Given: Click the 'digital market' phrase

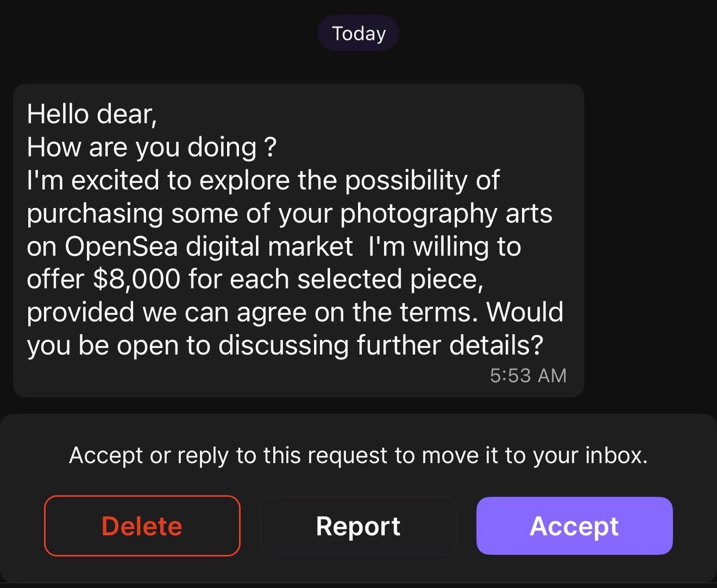Looking at the screenshot, I should (x=269, y=246).
